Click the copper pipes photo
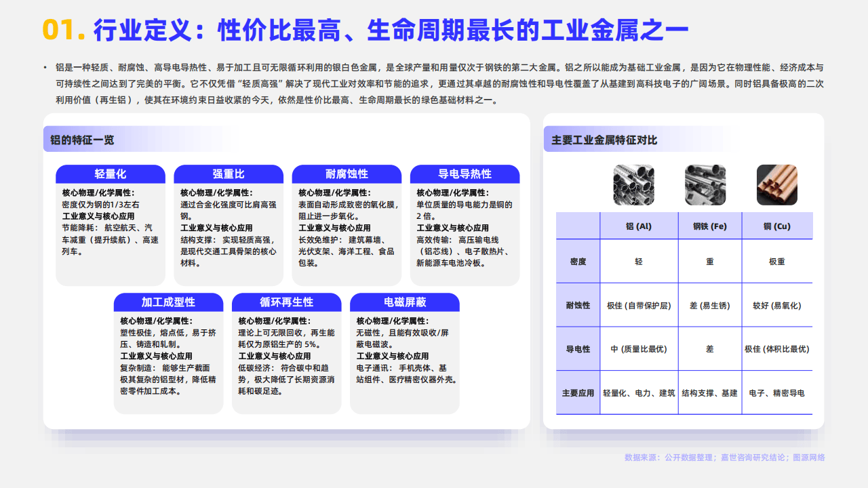868x488 pixels. tap(776, 185)
